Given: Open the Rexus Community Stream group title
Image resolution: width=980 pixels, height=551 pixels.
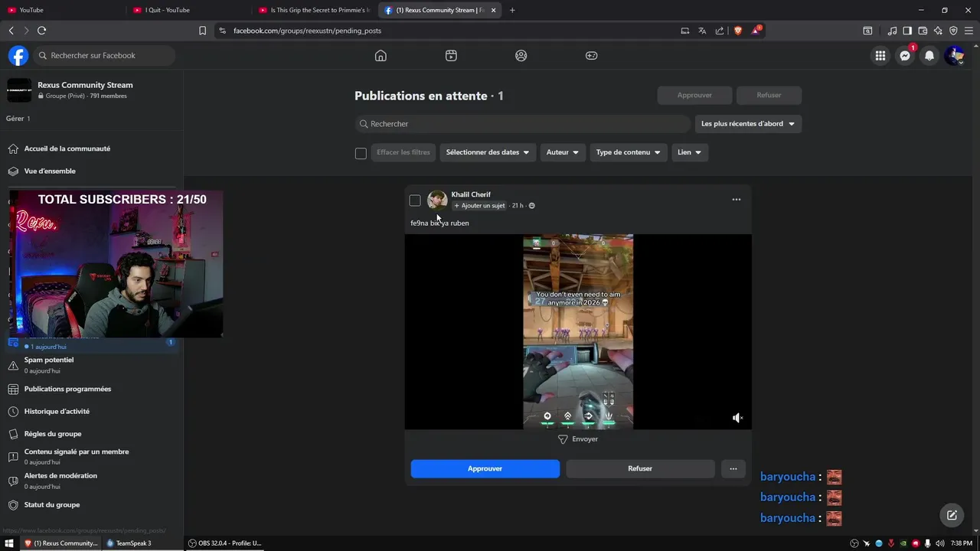Looking at the screenshot, I should 85,85.
